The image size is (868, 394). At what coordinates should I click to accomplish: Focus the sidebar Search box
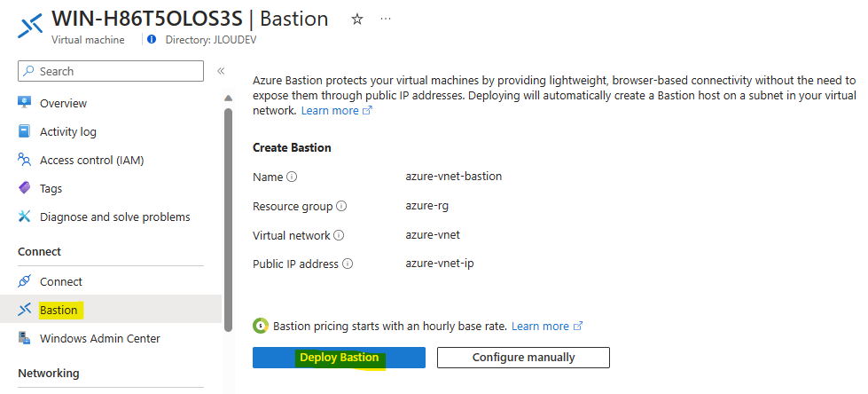[111, 71]
